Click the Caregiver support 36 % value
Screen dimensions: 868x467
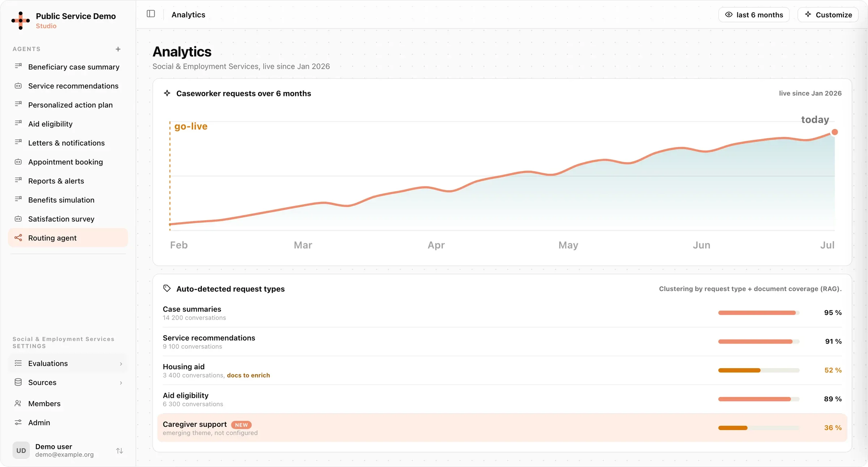833,428
